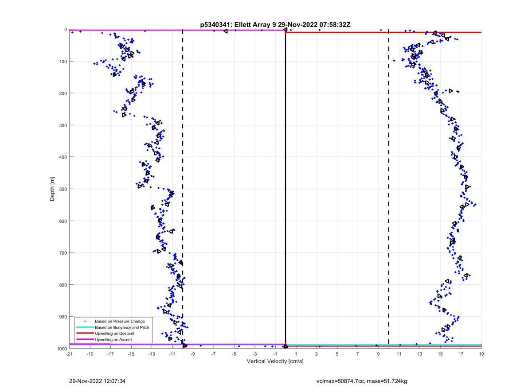
Task: Click x-axis tick label '7'
Action: click(358, 354)
